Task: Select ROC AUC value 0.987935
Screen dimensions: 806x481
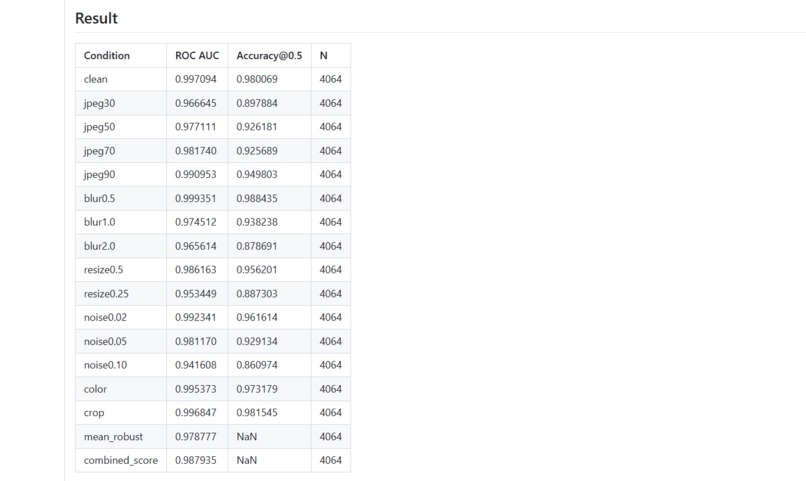Action: pos(195,460)
